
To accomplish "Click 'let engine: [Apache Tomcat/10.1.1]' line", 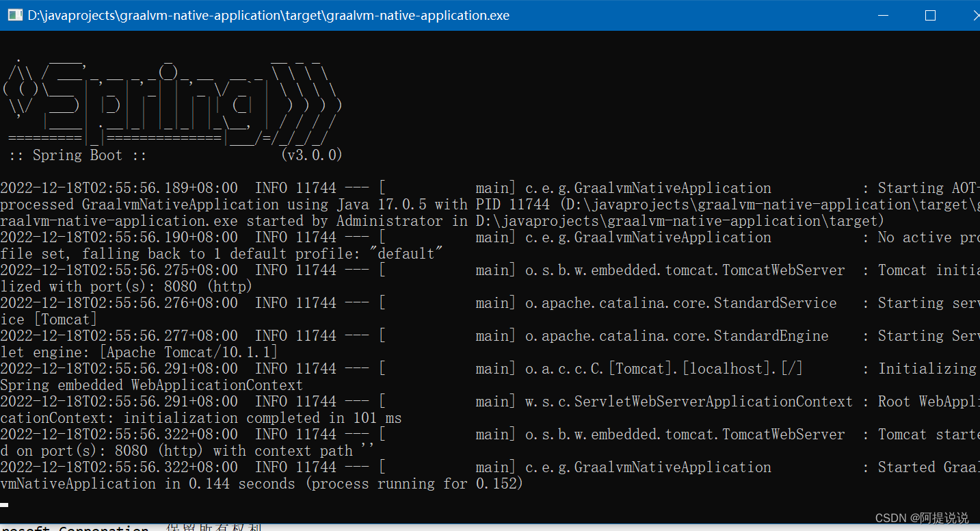I will point(139,352).
